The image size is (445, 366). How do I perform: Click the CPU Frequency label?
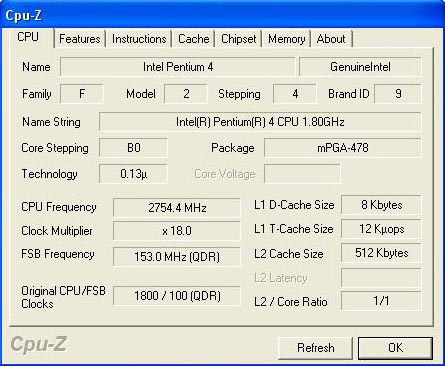coord(59,207)
